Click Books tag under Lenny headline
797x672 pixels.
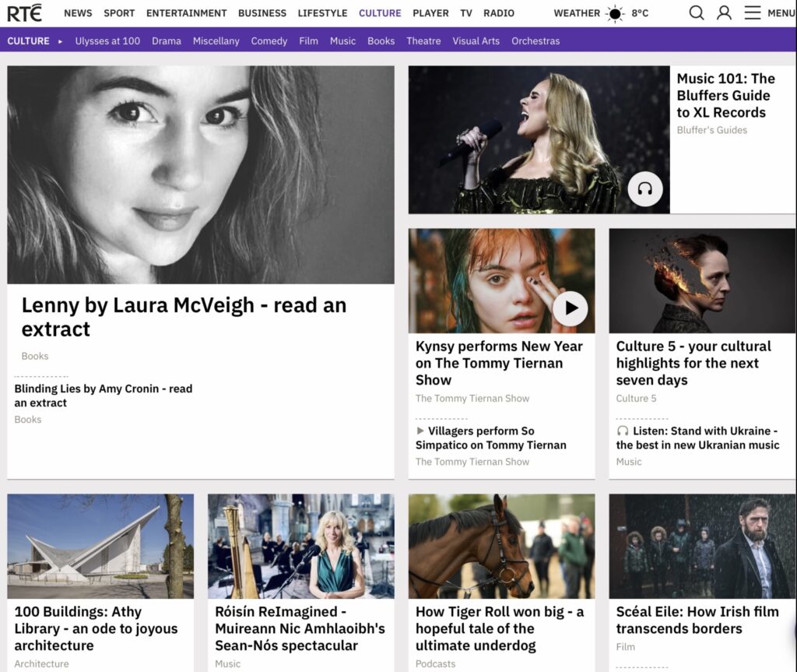(x=35, y=356)
